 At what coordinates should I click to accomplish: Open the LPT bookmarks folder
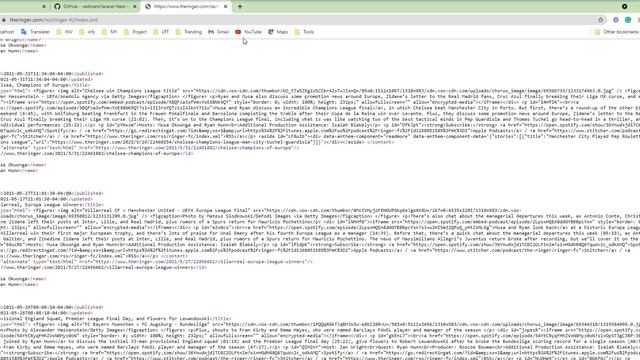161,32
